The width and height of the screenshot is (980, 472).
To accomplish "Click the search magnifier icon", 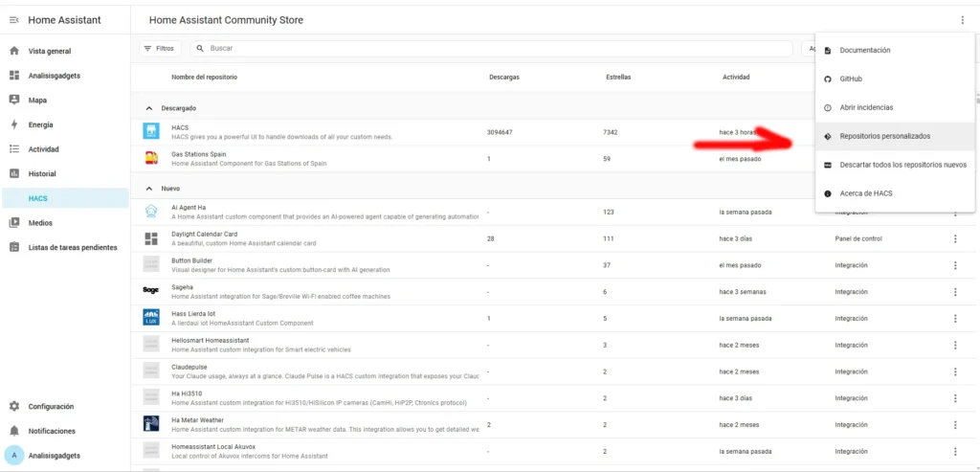I will point(200,48).
